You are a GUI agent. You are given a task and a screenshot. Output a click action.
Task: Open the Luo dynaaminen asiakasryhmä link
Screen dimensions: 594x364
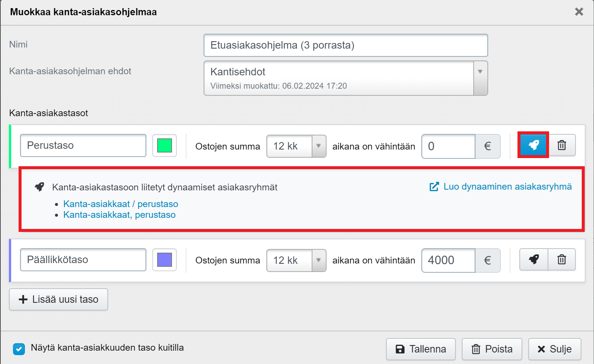pos(500,187)
